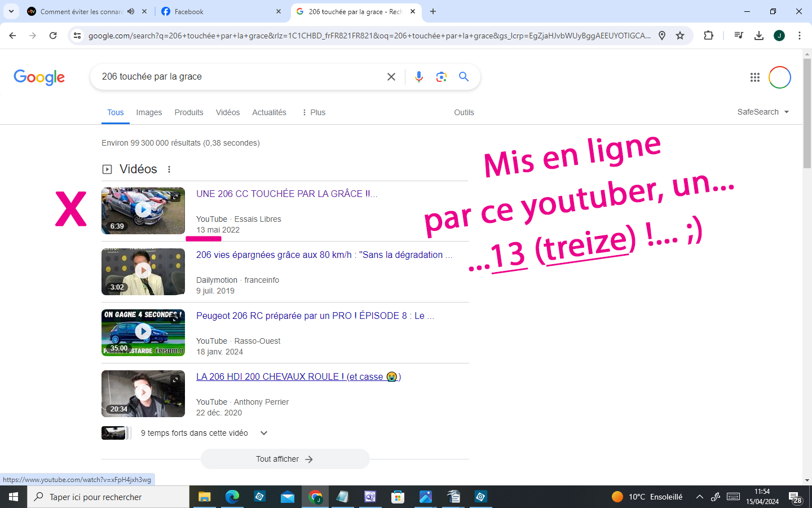Image resolution: width=812 pixels, height=508 pixels.
Task: Expand the Plus filters menu
Action: click(314, 112)
